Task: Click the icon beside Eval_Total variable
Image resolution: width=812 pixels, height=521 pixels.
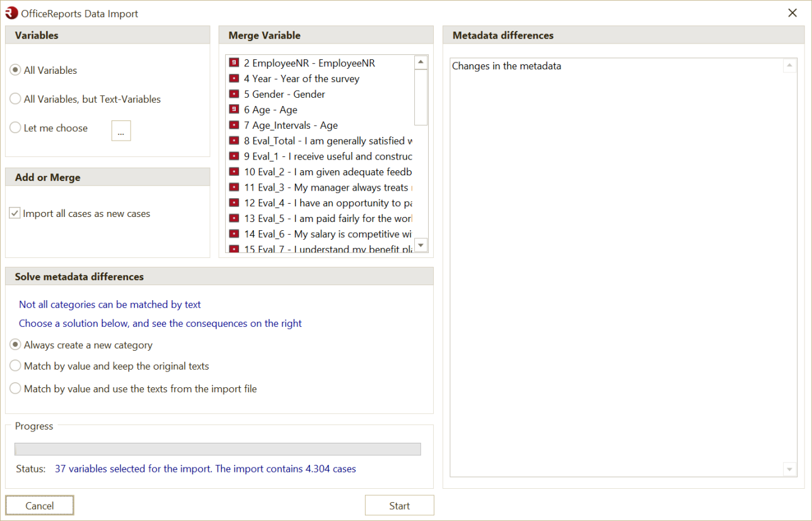Action: [x=234, y=140]
